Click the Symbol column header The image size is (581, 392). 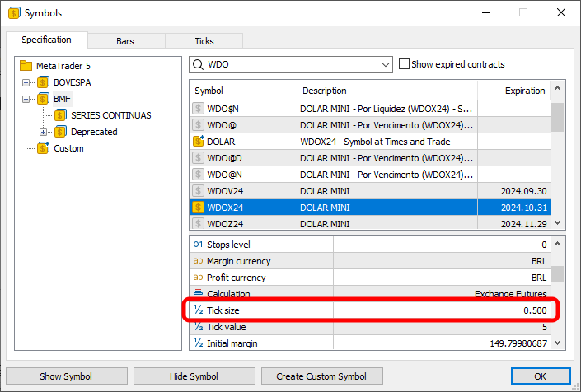[x=245, y=91]
